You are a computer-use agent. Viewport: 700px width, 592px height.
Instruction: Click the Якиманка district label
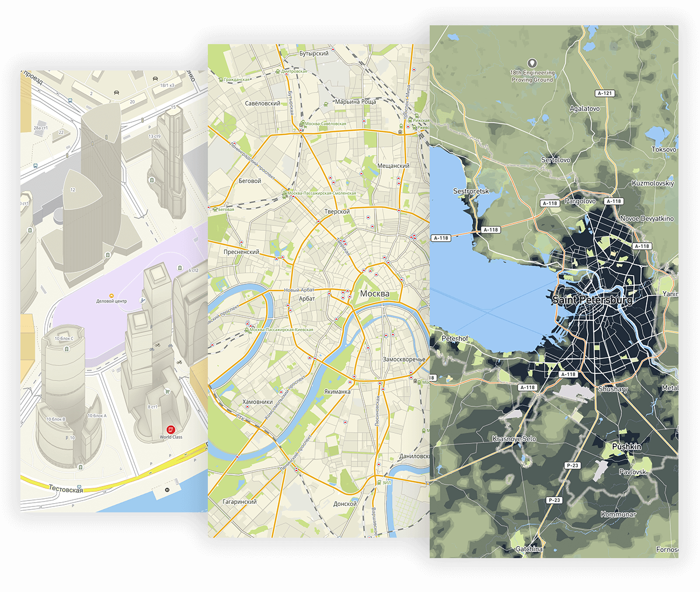click(x=337, y=392)
